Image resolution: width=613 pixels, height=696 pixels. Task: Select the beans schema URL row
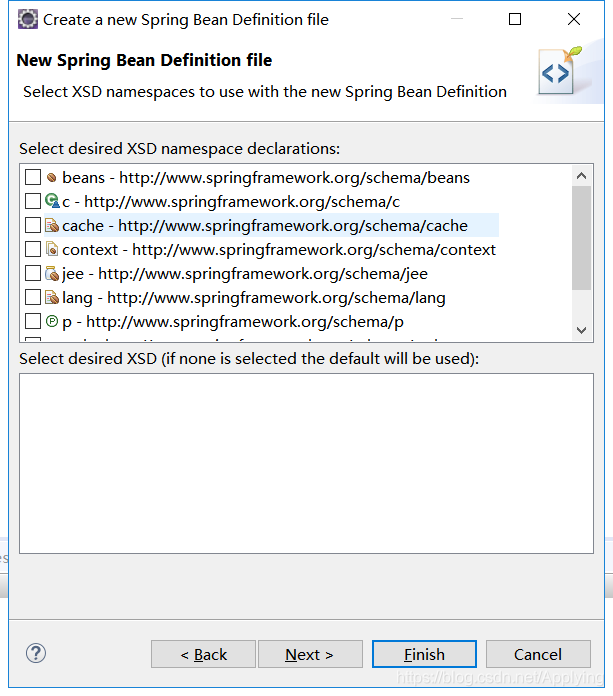click(x=266, y=178)
